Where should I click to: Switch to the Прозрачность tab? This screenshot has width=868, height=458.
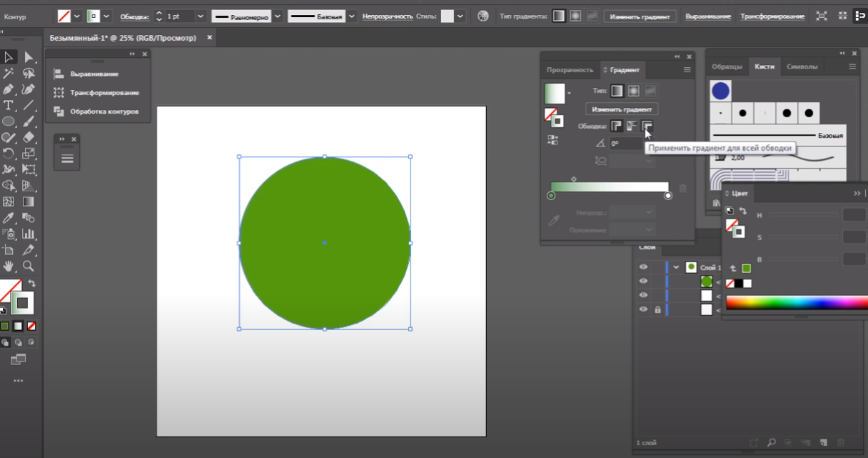point(570,70)
